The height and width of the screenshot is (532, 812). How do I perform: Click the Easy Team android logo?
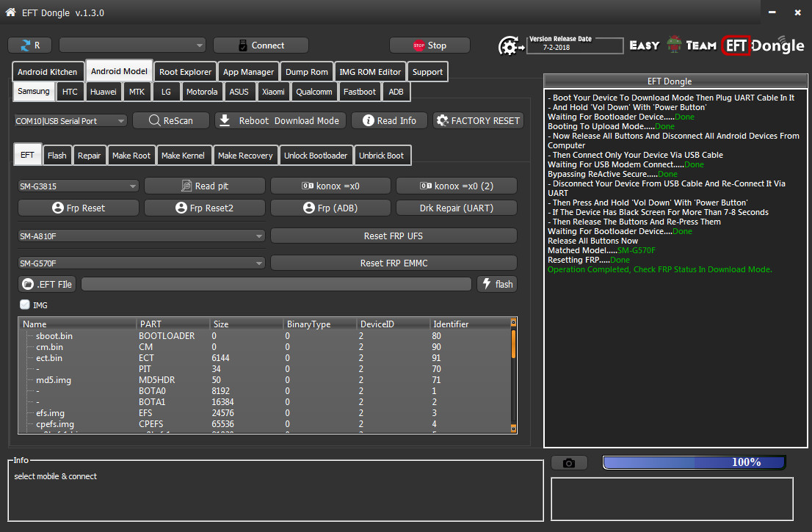[673, 45]
